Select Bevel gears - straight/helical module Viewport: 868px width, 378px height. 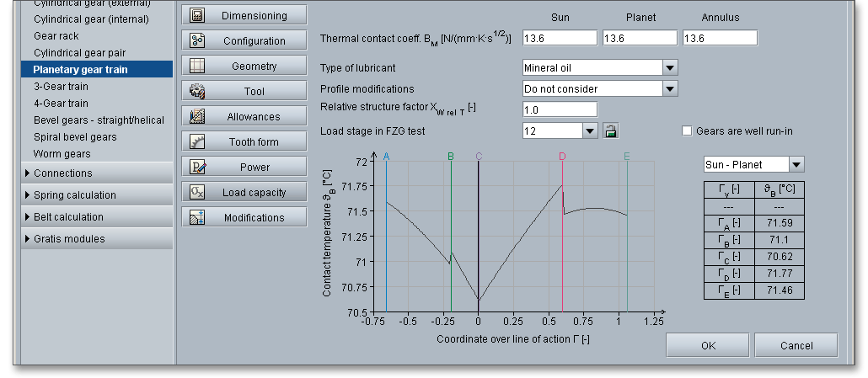[99, 120]
